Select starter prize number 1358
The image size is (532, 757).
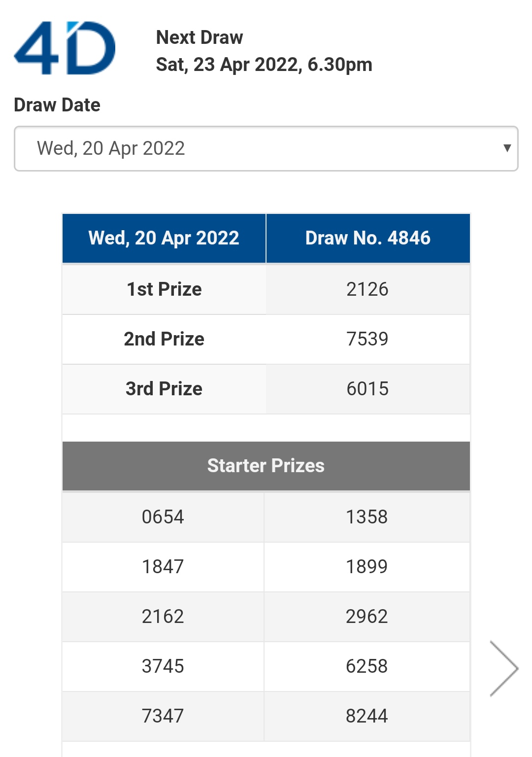click(x=367, y=517)
